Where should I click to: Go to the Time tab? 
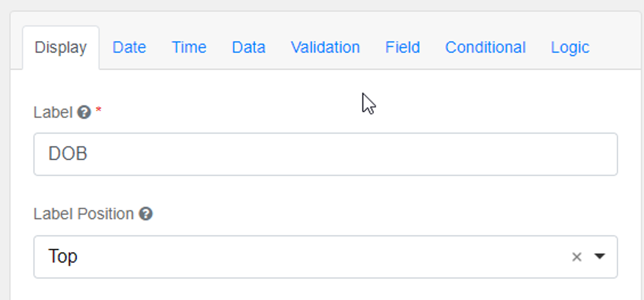click(x=189, y=47)
